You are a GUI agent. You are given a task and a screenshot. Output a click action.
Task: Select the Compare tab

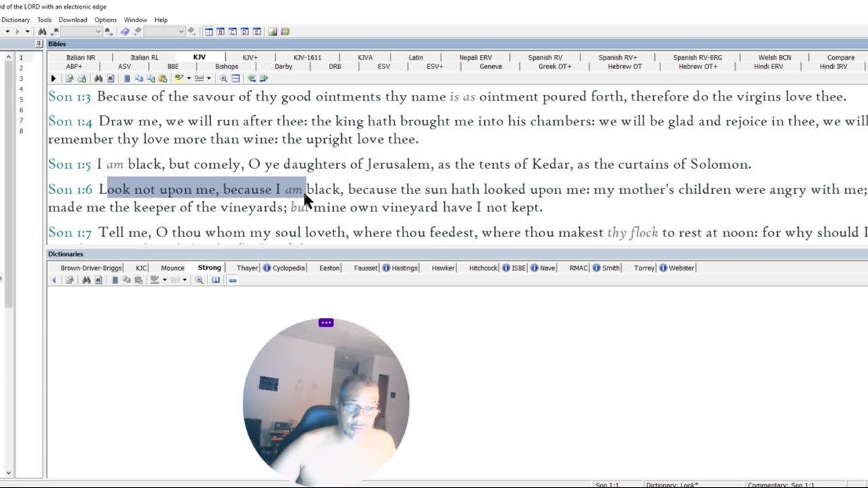(x=840, y=58)
